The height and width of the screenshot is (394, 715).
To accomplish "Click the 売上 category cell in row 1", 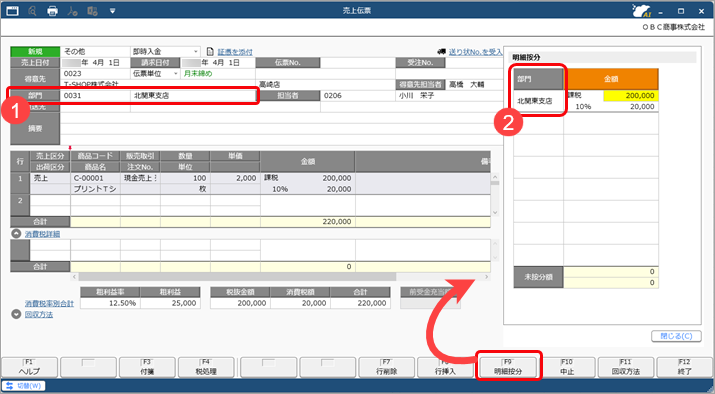I will coord(50,178).
